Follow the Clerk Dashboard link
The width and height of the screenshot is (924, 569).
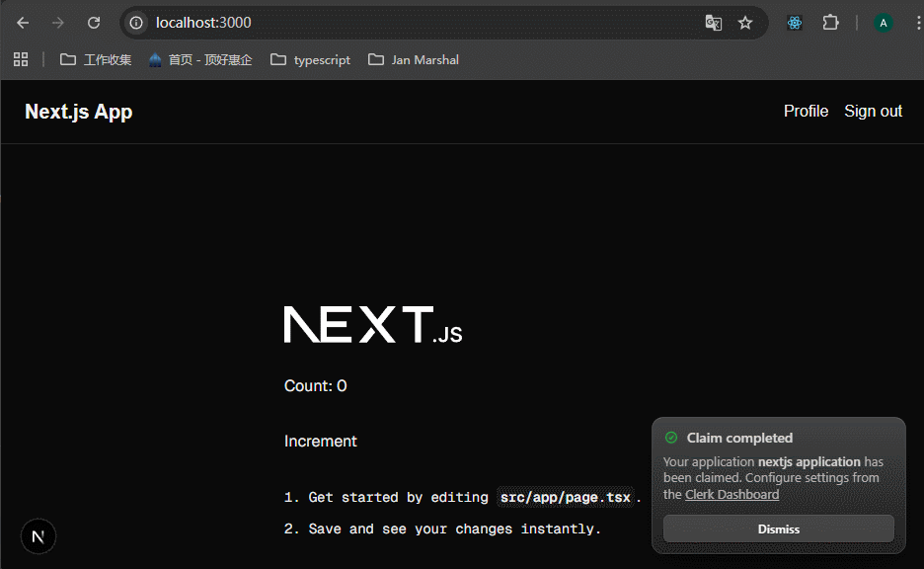[x=731, y=494]
